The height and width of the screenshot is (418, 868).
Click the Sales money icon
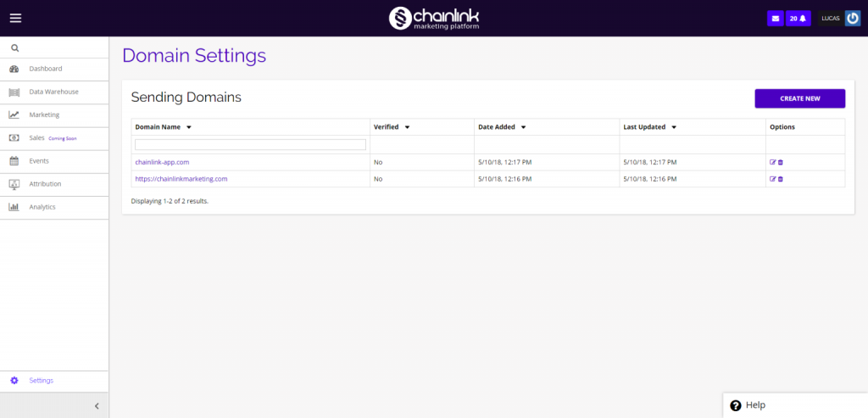(x=14, y=138)
